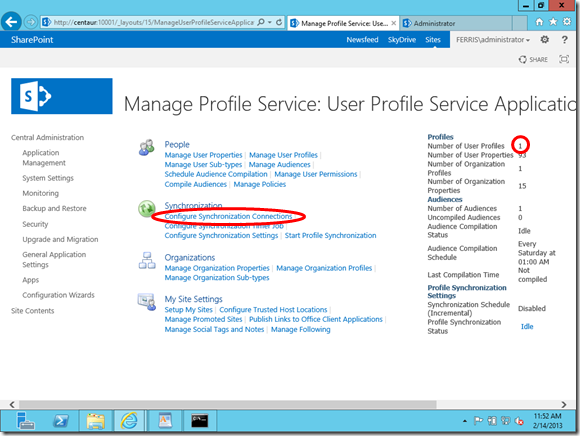Screen dimensions: 580x436
Task: Click the My Site Settings section icon
Action: pos(147,301)
